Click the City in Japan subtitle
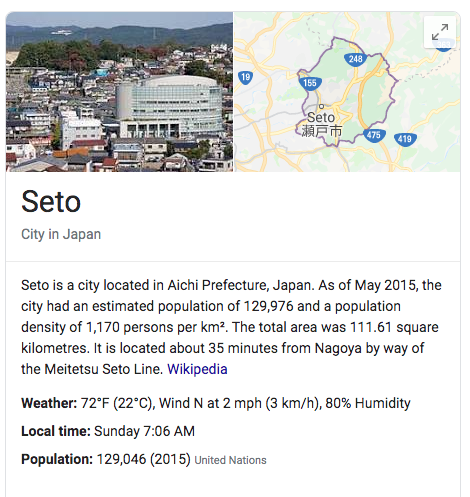470x497 pixels. (61, 234)
